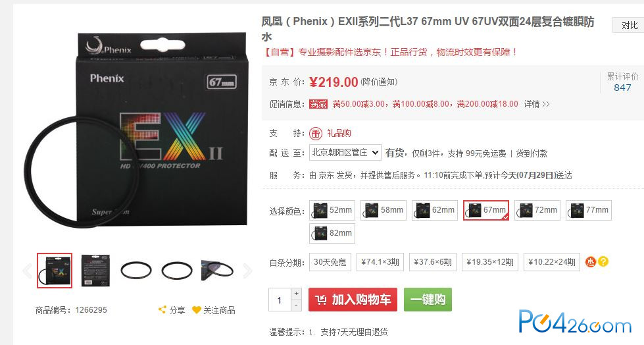Increase quantity with the plus stepper
644x345 pixels.
pos(296,294)
